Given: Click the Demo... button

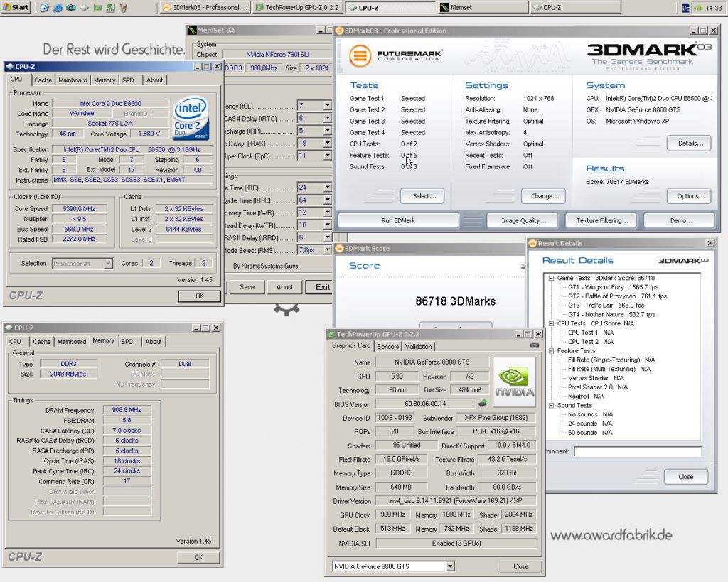Looking at the screenshot, I should tap(681, 220).
